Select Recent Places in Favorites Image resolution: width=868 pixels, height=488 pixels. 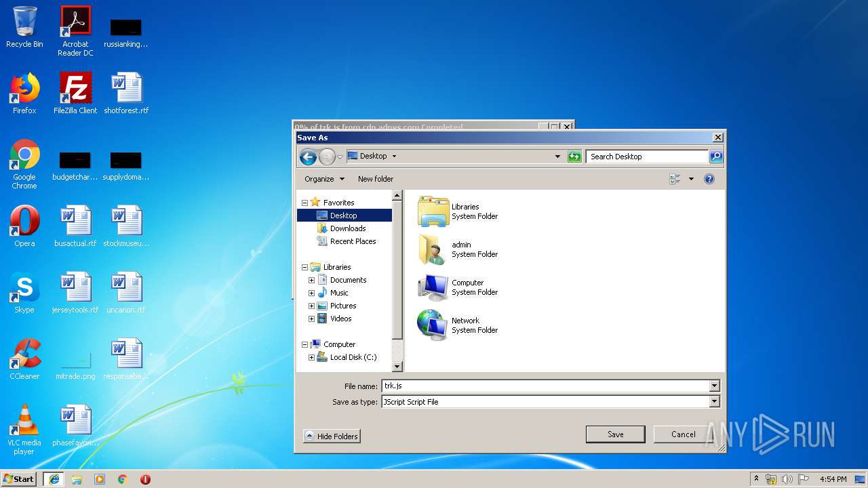click(x=353, y=241)
